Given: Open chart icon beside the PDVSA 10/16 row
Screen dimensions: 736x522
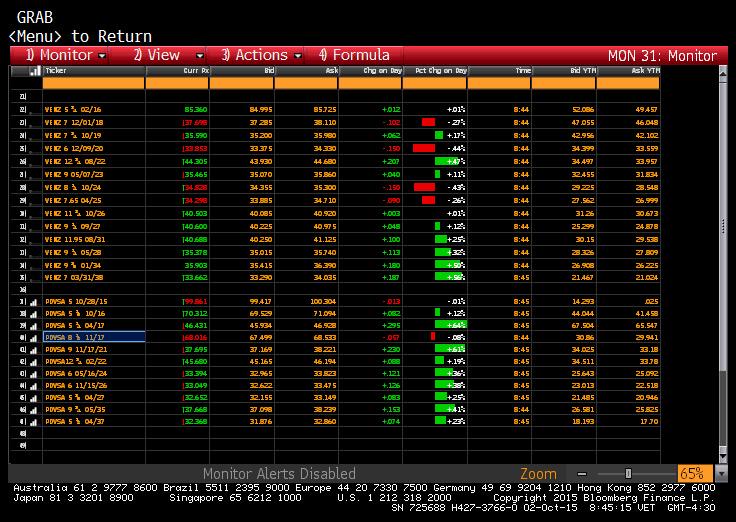Looking at the screenshot, I should (33, 314).
